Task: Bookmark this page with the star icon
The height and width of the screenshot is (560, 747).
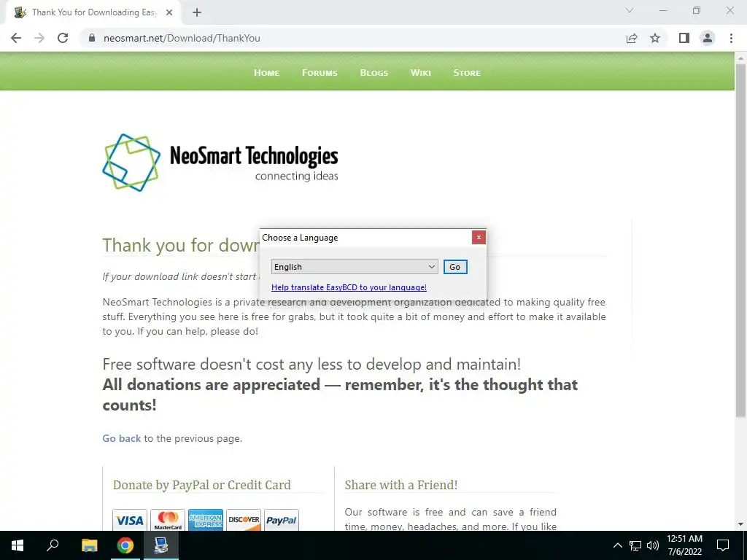Action: pos(655,38)
